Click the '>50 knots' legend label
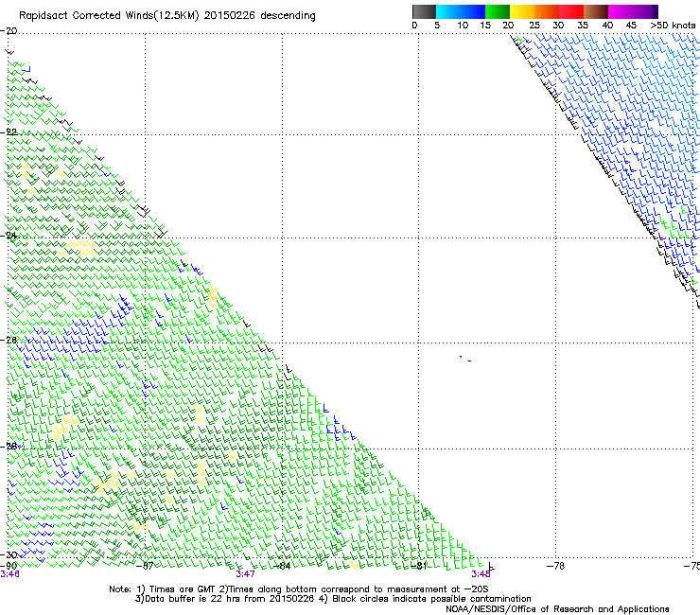Viewport: 700px width, 615px height. click(673, 26)
